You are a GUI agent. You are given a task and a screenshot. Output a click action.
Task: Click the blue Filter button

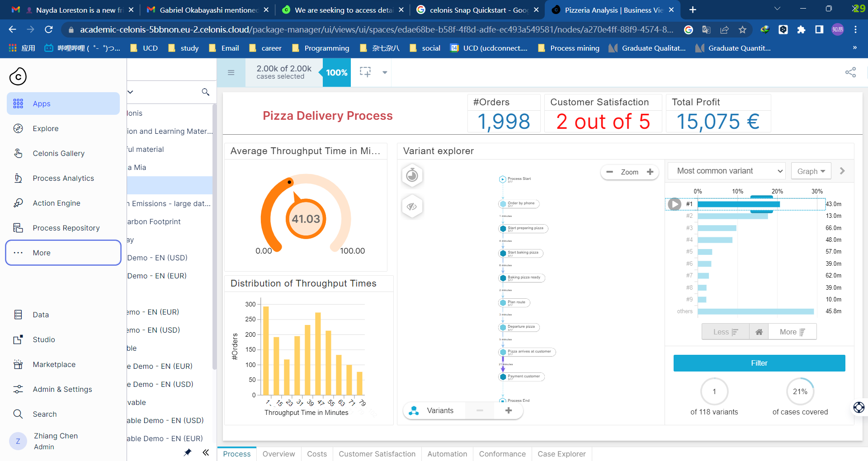(x=759, y=363)
